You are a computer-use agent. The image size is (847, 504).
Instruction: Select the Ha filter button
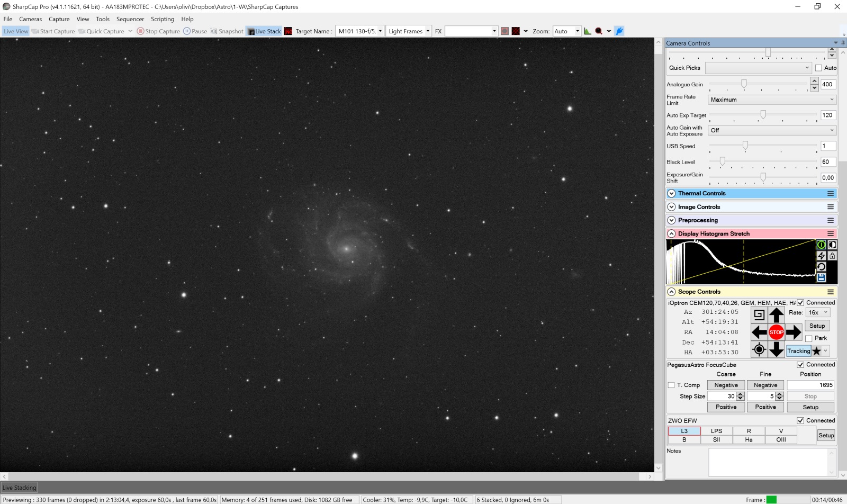tap(749, 440)
